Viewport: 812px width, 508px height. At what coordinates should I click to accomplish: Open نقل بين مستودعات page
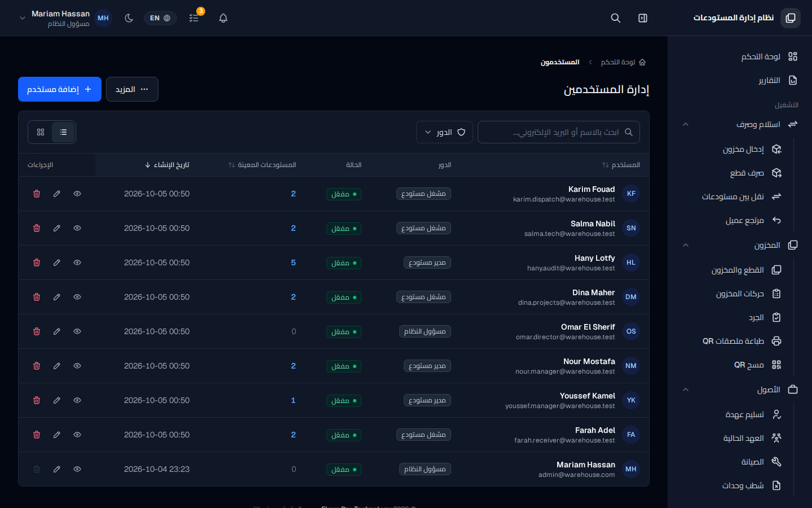pyautogui.click(x=732, y=196)
